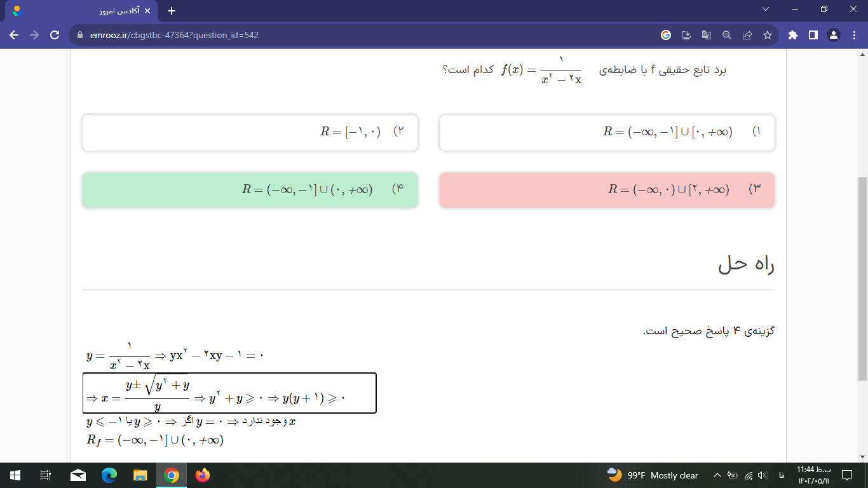Screen dimensions: 868x488
Task: Show hidden system tray icons
Action: tap(717, 475)
